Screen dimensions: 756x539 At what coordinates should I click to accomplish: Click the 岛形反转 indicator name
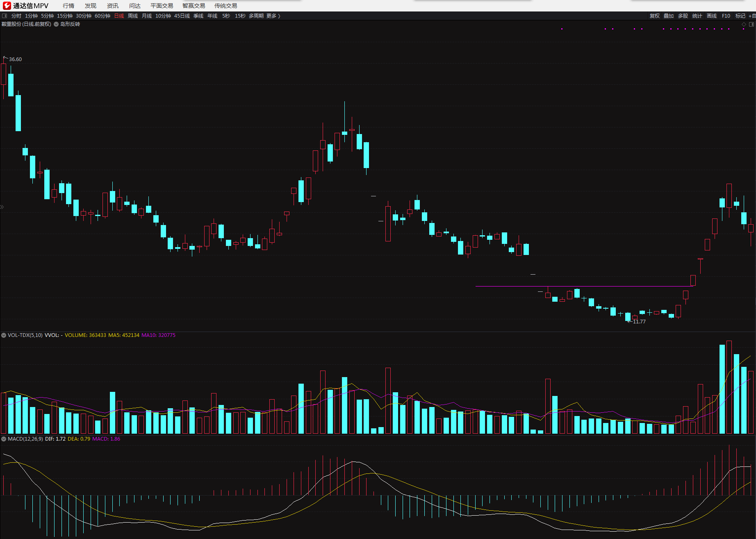[70, 24]
